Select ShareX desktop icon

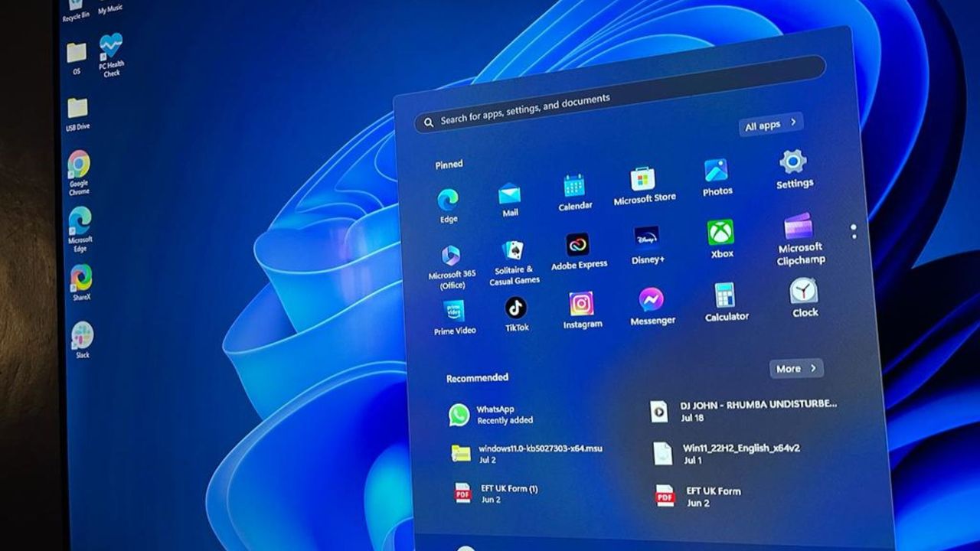click(81, 282)
